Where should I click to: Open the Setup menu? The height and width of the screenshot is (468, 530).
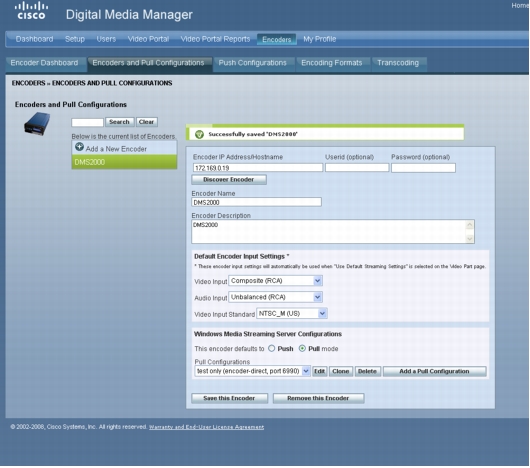tap(75, 39)
